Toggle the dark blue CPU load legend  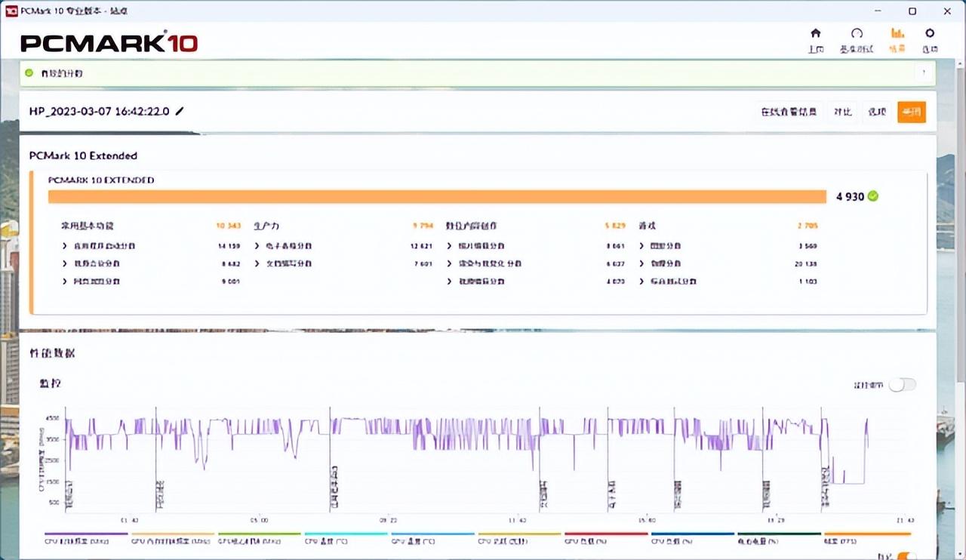tap(692, 538)
